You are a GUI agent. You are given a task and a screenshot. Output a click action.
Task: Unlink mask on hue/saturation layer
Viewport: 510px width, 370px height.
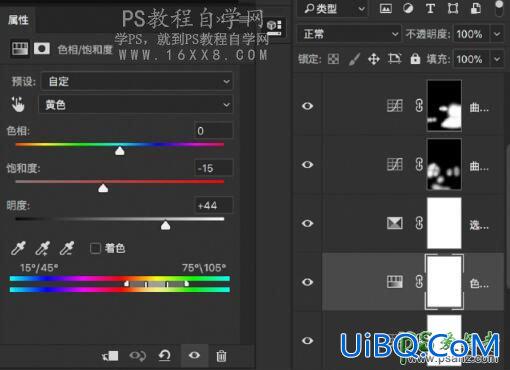[x=419, y=282]
